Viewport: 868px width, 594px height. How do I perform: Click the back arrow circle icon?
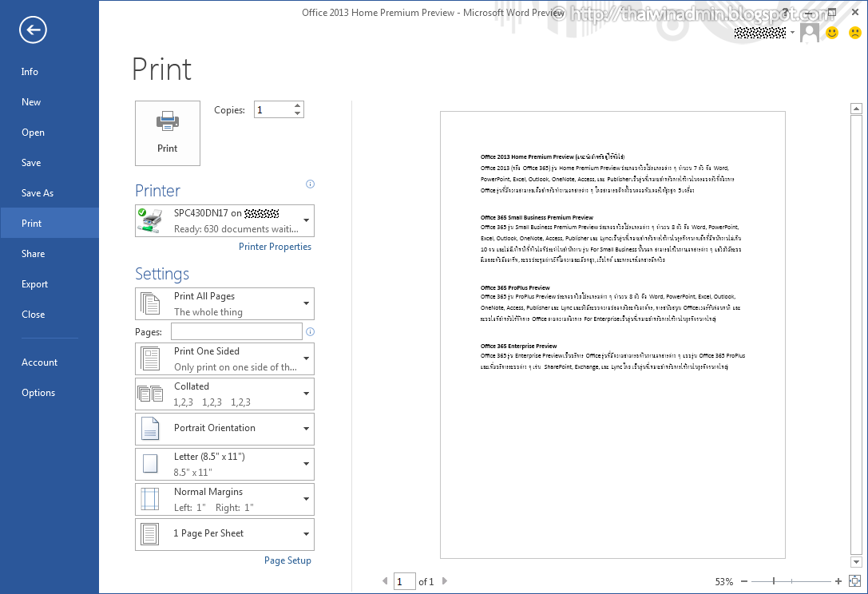[33, 30]
